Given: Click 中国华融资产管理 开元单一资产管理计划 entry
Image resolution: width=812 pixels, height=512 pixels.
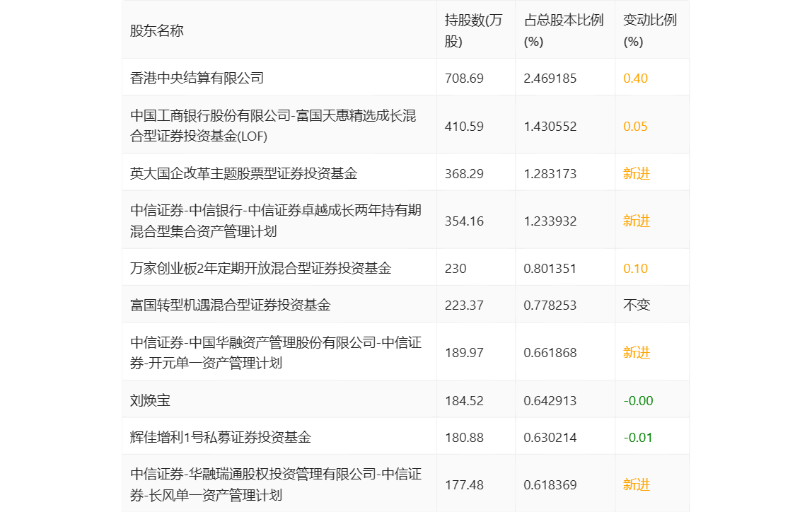Looking at the screenshot, I should pos(276,352).
